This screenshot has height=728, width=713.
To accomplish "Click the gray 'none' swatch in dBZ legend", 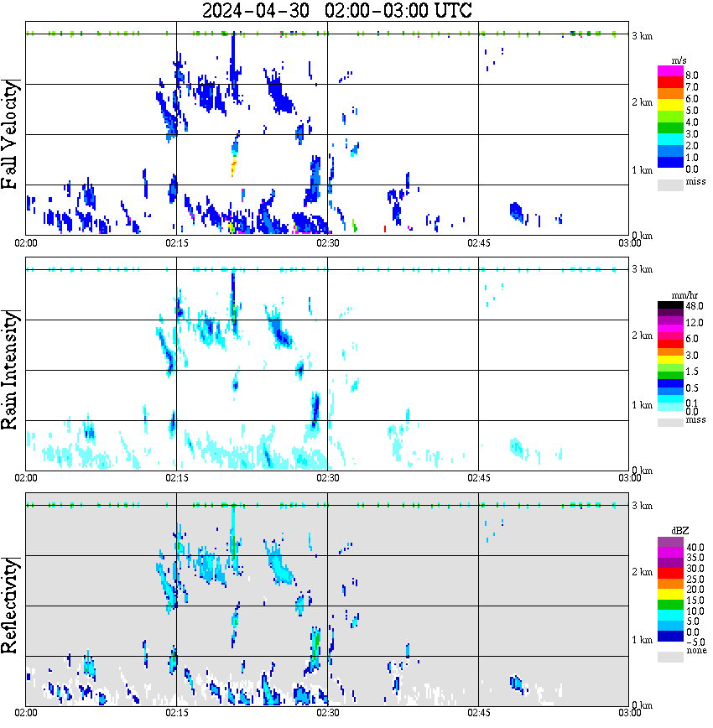I will click(x=670, y=657).
